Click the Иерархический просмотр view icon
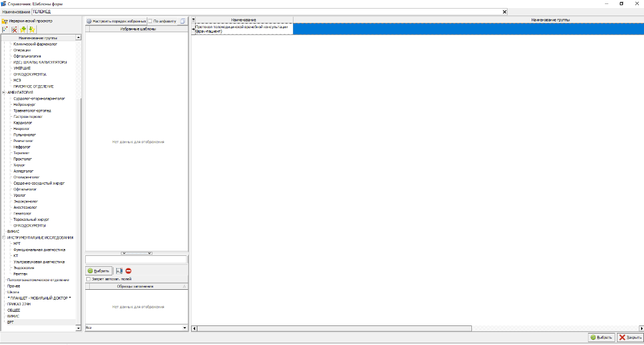The image size is (644, 345). (5, 21)
